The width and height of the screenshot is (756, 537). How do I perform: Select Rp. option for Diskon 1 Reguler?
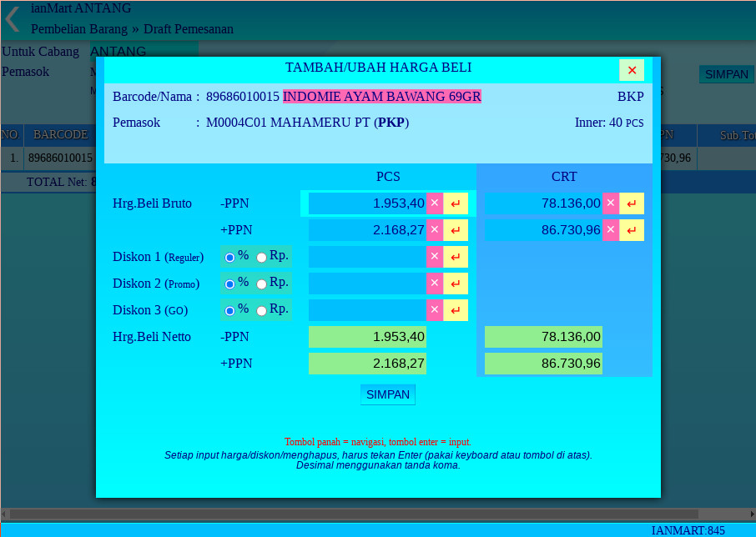262,258
